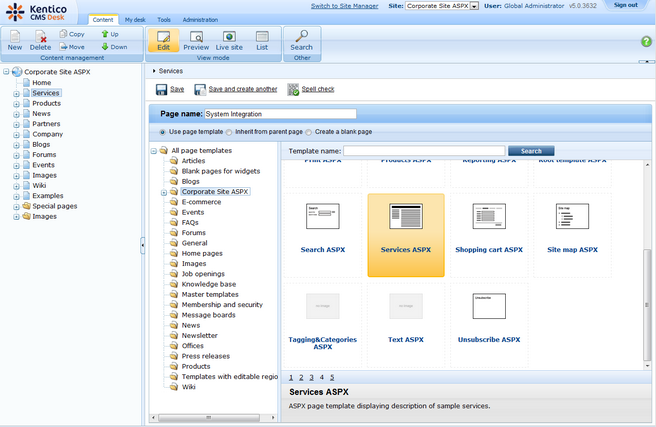Expand the Products node in content tree
This screenshot has height=427, width=656.
click(x=17, y=103)
